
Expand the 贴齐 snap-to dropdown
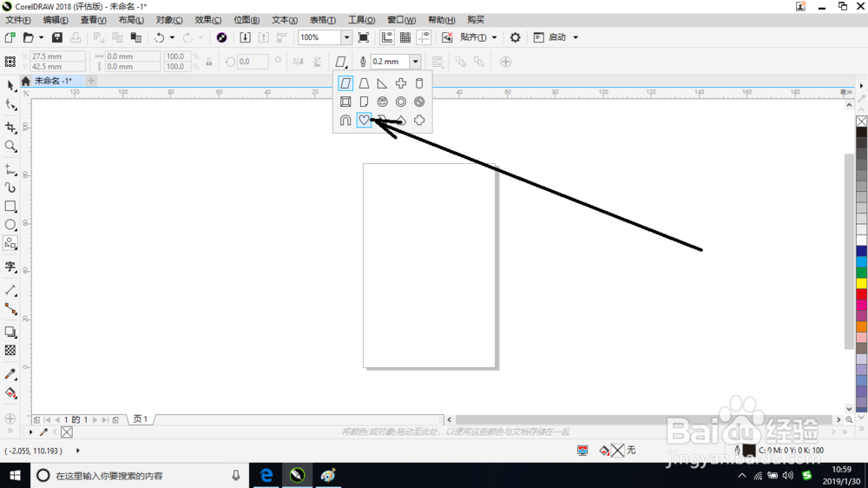click(x=494, y=37)
